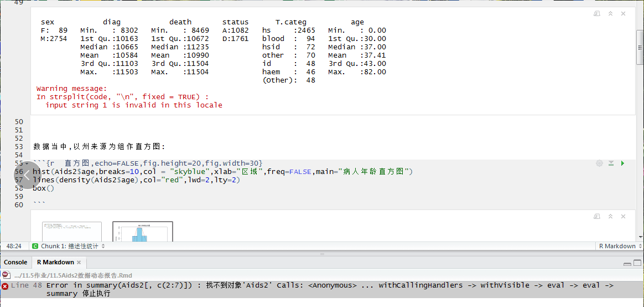Image resolution: width=644 pixels, height=307 pixels.
Task: Close the R Markdown tab
Action: tap(79, 262)
